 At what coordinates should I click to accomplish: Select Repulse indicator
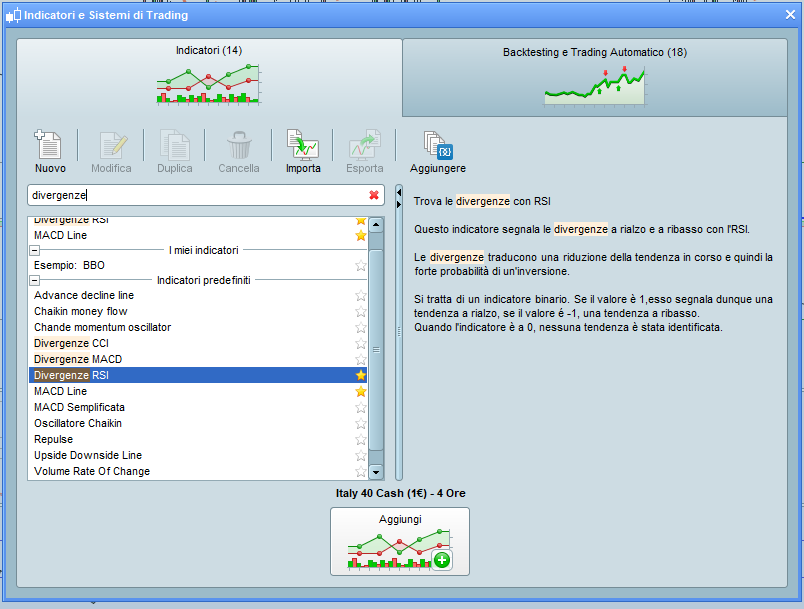(x=198, y=440)
